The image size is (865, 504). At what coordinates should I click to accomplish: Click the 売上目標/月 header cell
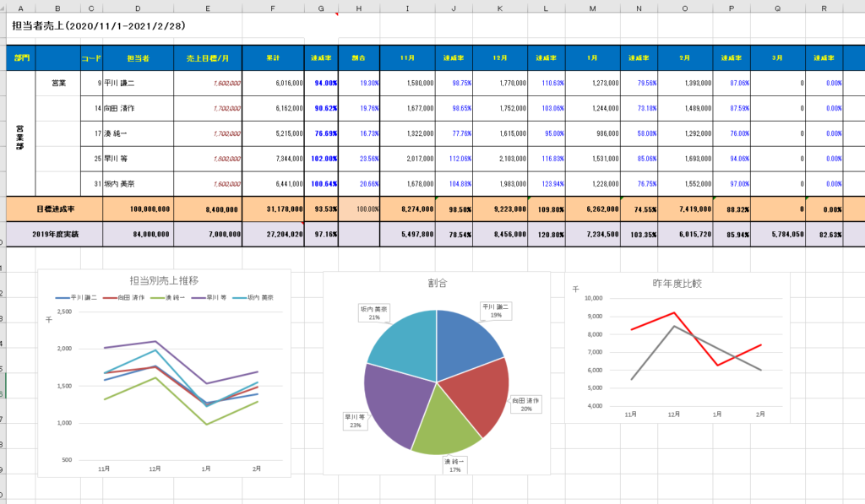208,58
